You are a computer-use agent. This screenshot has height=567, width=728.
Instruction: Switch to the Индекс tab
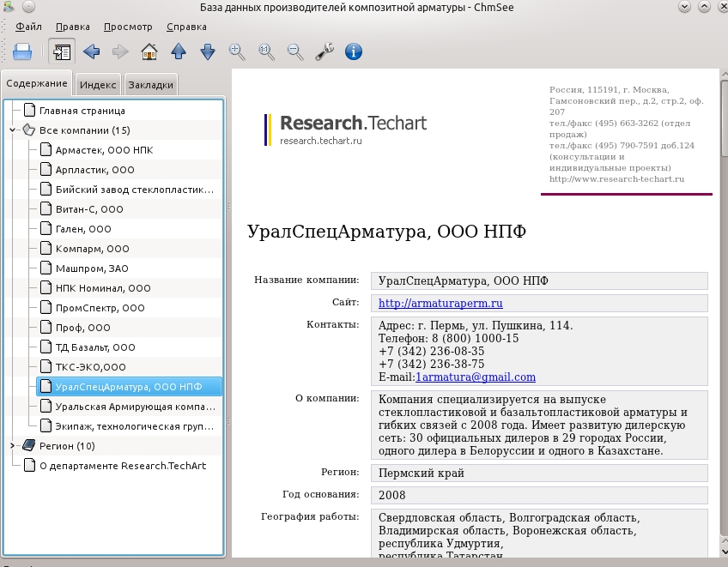(98, 85)
